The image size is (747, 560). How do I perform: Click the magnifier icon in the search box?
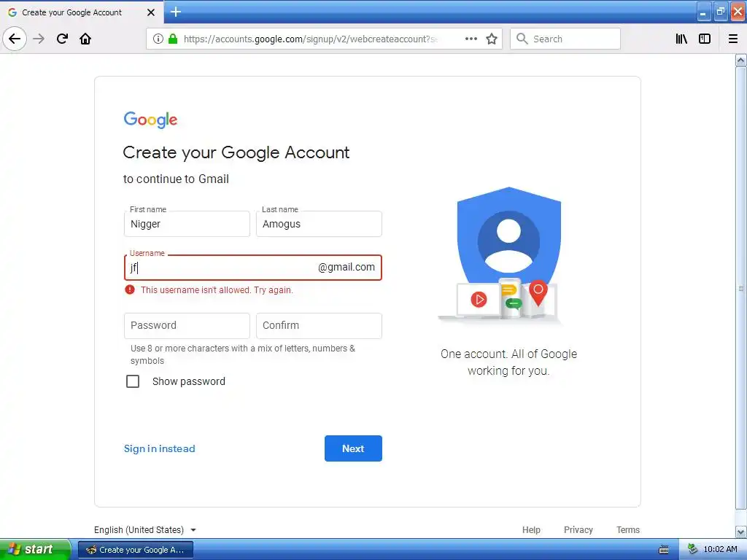(x=522, y=39)
